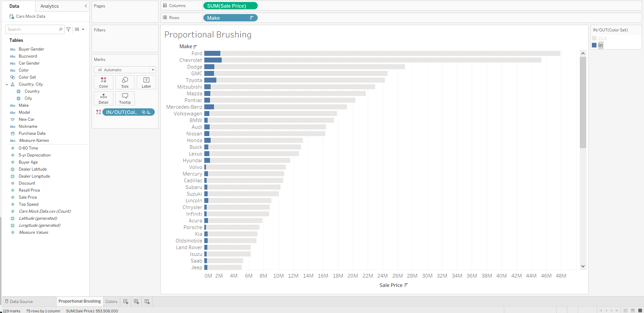Click the view as list icon

77,29
